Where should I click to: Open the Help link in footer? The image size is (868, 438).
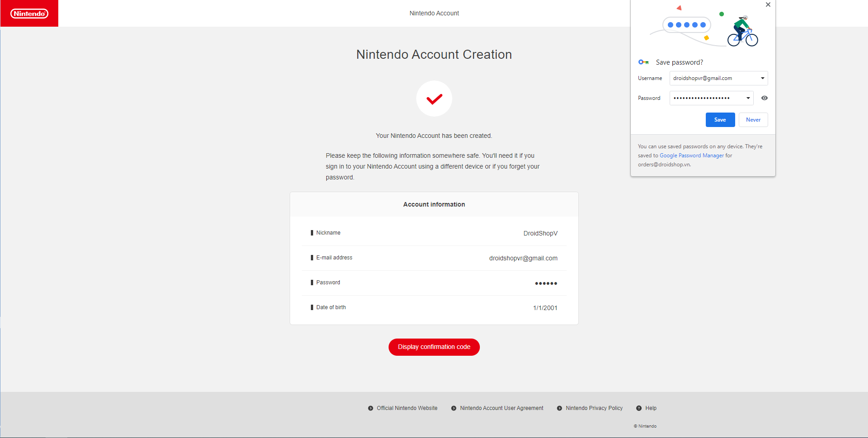pos(651,408)
